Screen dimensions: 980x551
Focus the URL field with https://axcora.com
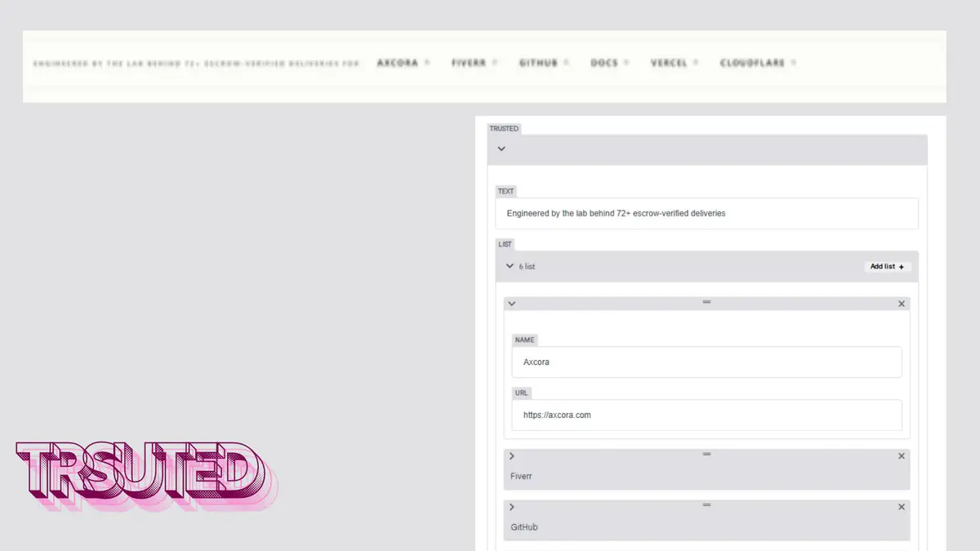click(707, 415)
